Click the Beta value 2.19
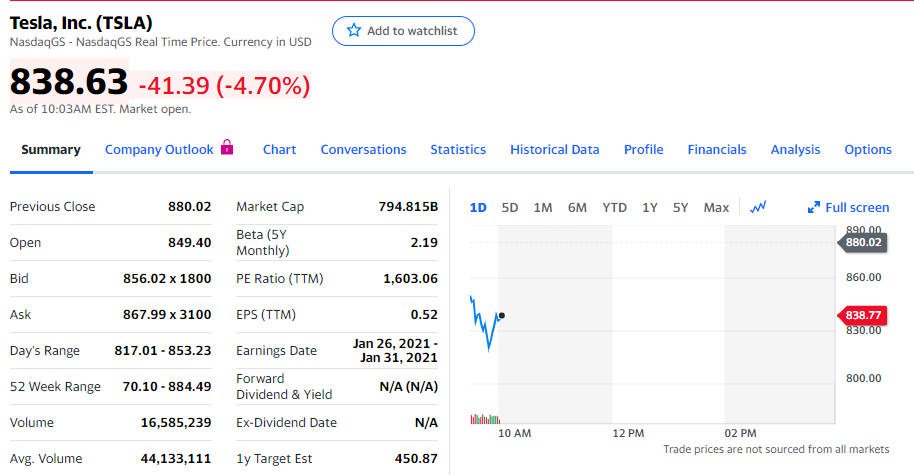The height and width of the screenshot is (475, 914). 424,242
